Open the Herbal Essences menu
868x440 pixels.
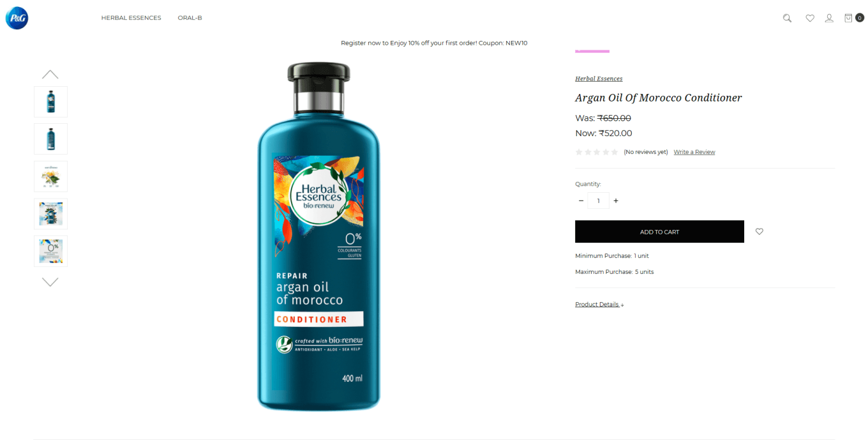pyautogui.click(x=131, y=18)
